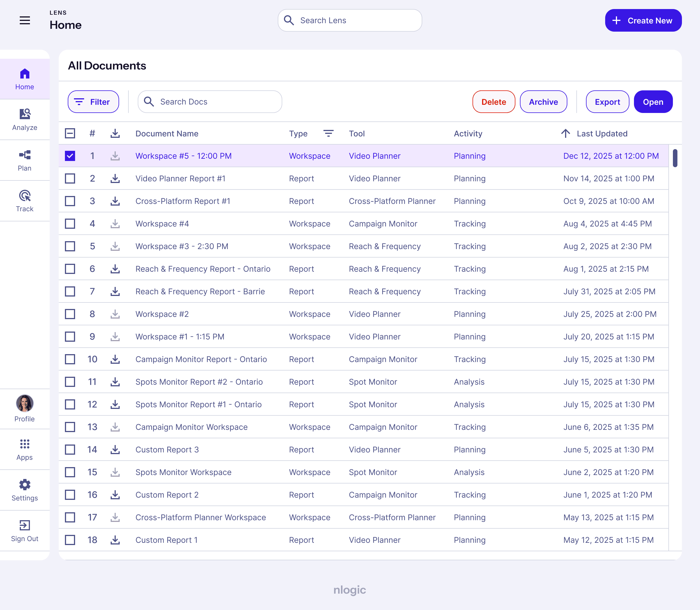Check the Cross-Platform Report #1 checkbox
Viewport: 700px width, 610px height.
pyautogui.click(x=70, y=201)
